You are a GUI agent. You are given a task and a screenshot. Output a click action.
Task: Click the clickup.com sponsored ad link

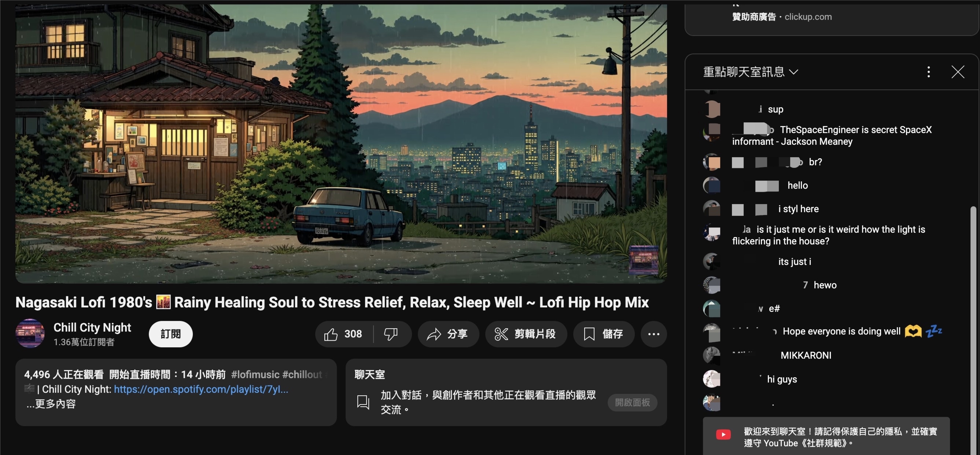(x=808, y=17)
